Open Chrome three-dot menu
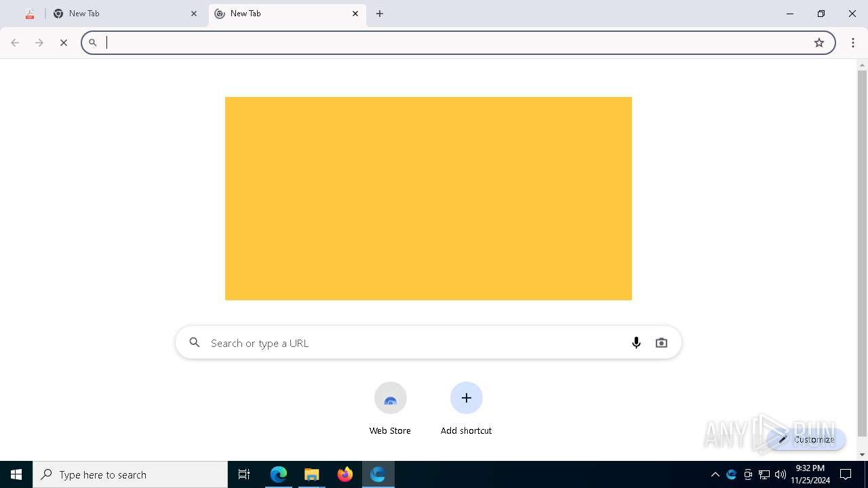The height and width of the screenshot is (488, 868). (853, 43)
